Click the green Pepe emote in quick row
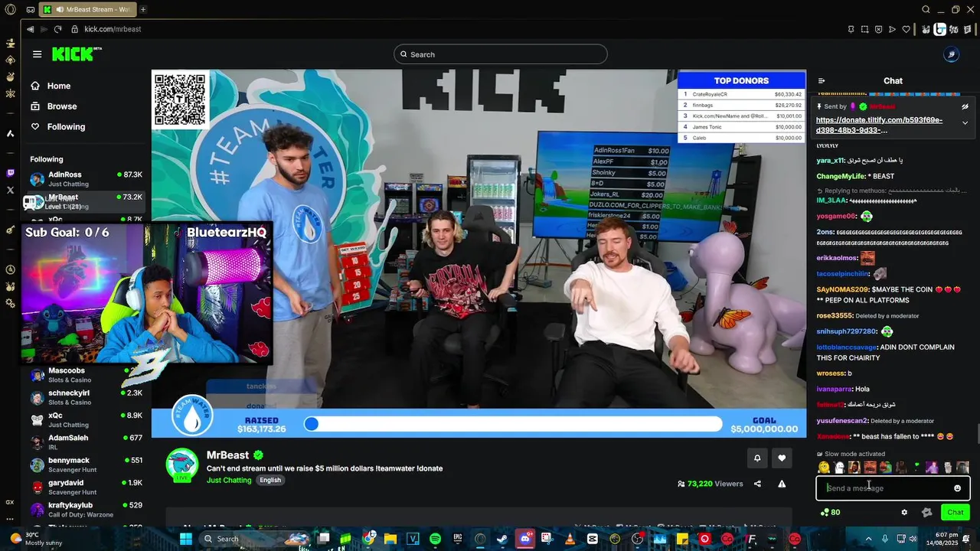 [885, 468]
